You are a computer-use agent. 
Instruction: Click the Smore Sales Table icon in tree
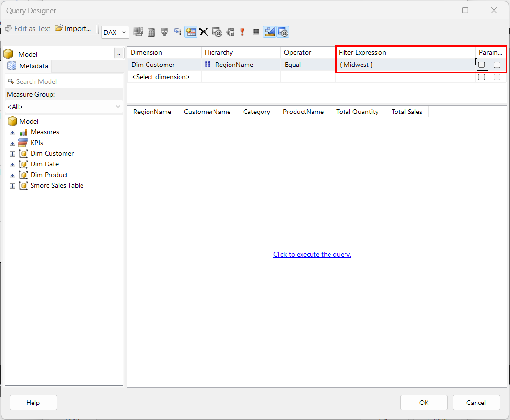tap(23, 186)
